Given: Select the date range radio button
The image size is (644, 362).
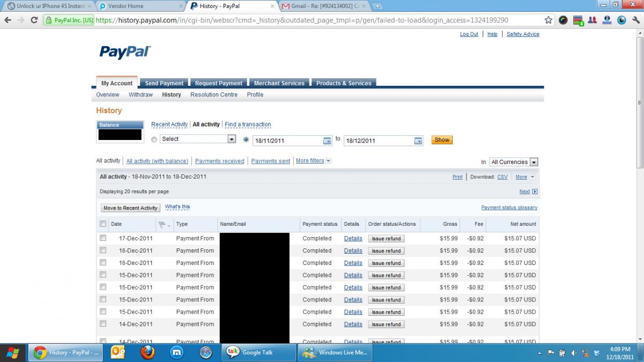Looking at the screenshot, I should 246,139.
